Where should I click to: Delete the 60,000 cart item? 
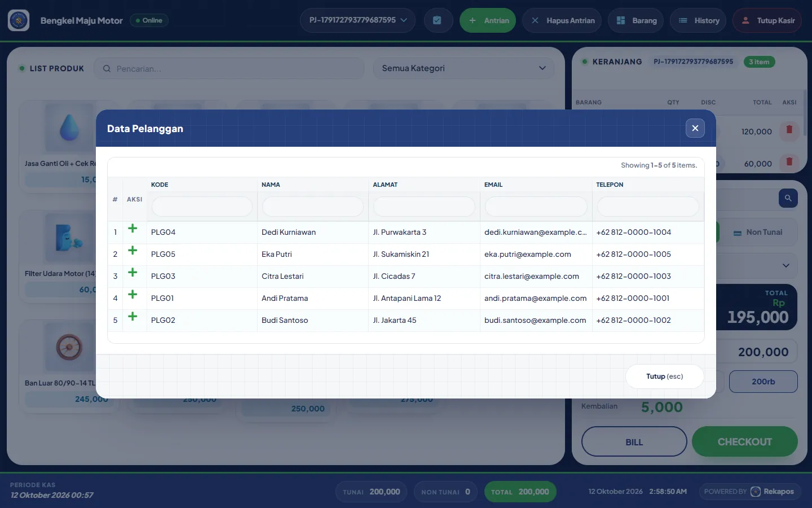coord(789,163)
